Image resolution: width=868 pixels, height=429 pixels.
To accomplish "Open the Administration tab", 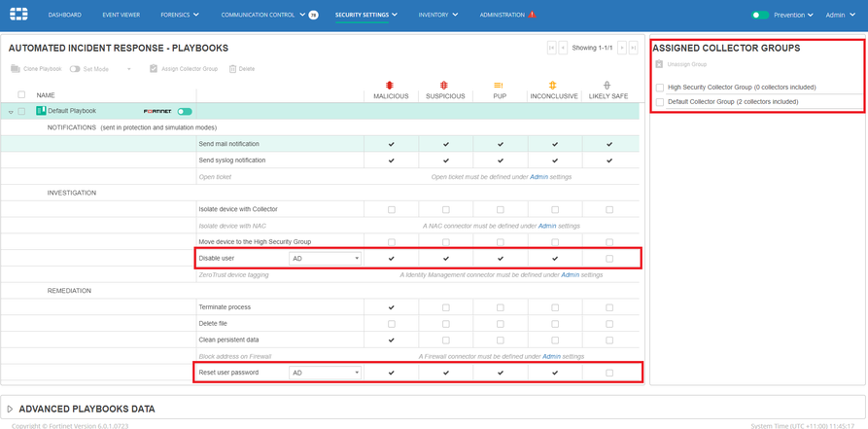I will pyautogui.click(x=503, y=15).
